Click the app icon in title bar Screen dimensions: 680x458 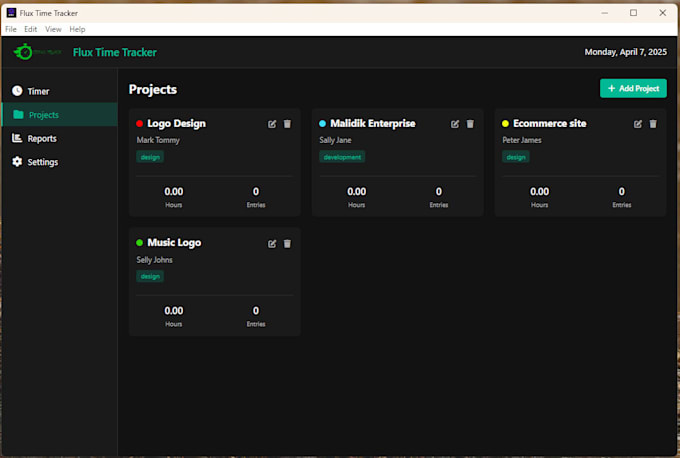click(11, 13)
